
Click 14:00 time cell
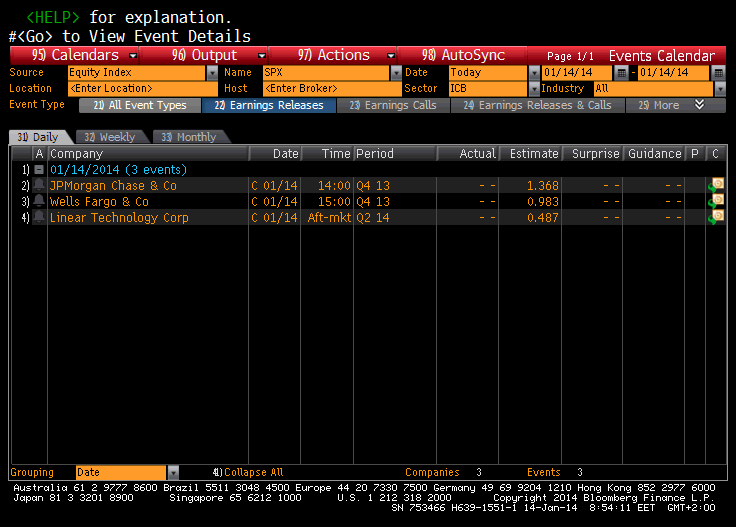click(334, 185)
